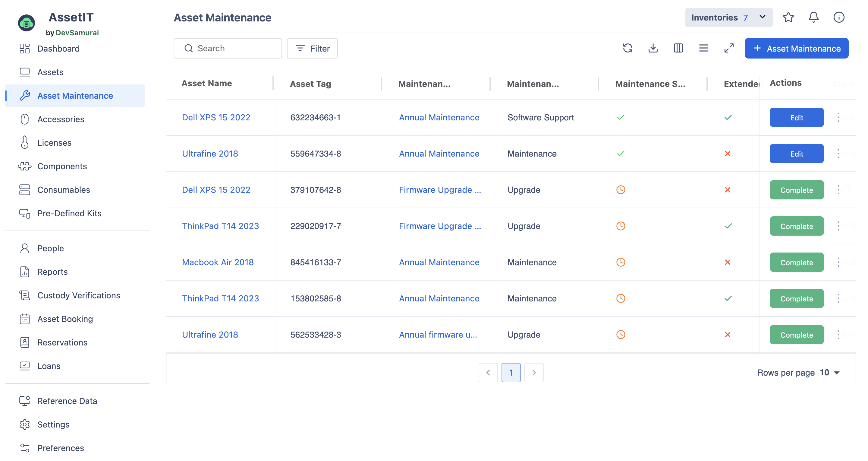
Task: Click the favorite star icon
Action: pos(788,17)
